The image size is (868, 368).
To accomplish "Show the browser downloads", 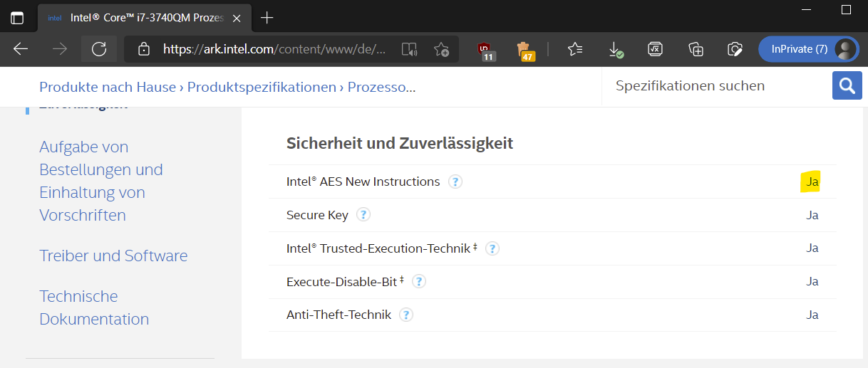I will coord(615,49).
